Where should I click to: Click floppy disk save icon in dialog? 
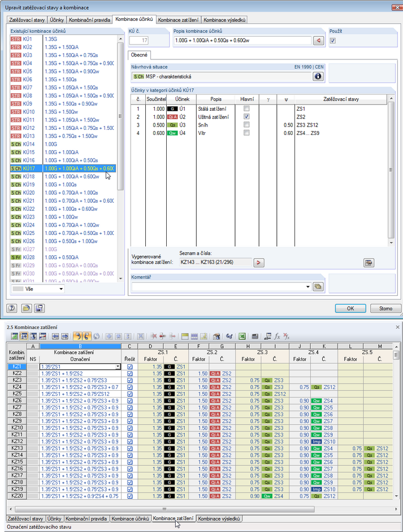click(x=40, y=308)
